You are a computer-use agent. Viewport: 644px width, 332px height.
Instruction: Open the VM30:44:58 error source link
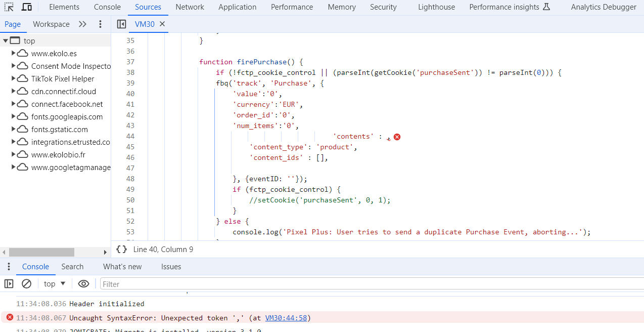[x=287, y=318]
